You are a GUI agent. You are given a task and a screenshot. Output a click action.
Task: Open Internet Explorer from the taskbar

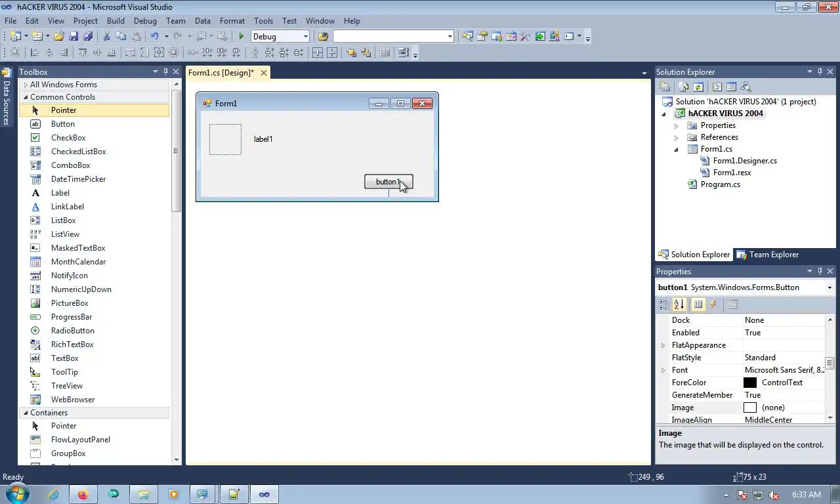(53, 494)
